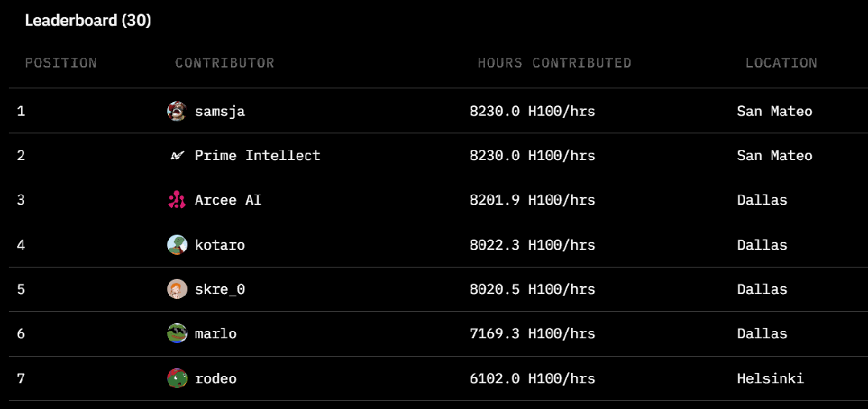The image size is (868, 409).
Task: Click rodeo's avatar icon
Action: coord(176,378)
